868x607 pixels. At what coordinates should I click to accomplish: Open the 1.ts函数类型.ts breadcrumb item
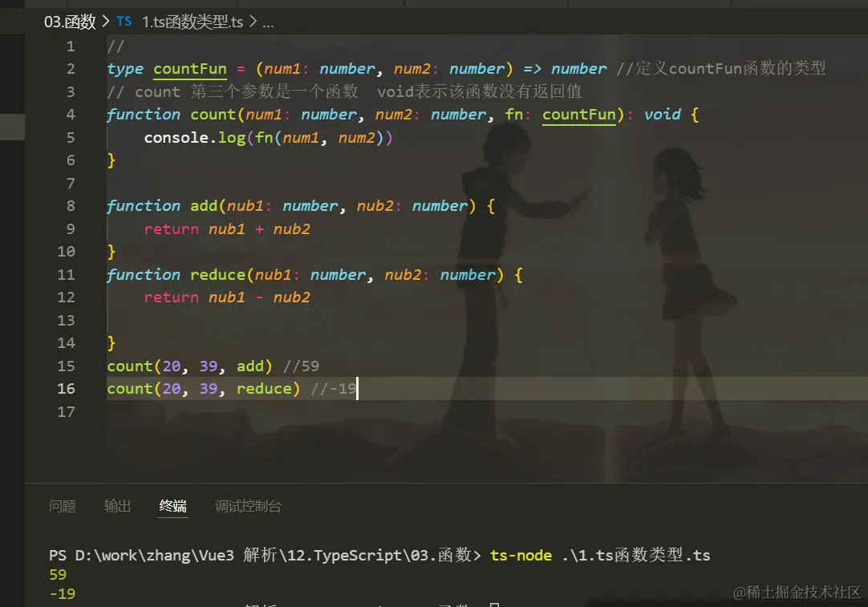tap(192, 22)
